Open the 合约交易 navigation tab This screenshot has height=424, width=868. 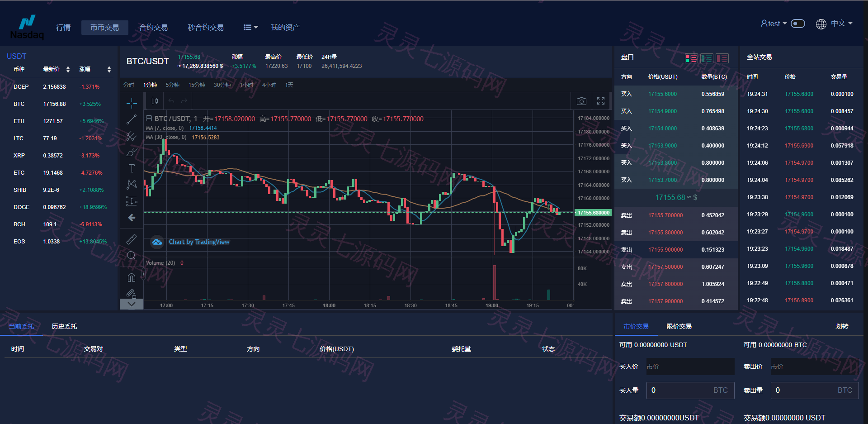click(154, 28)
